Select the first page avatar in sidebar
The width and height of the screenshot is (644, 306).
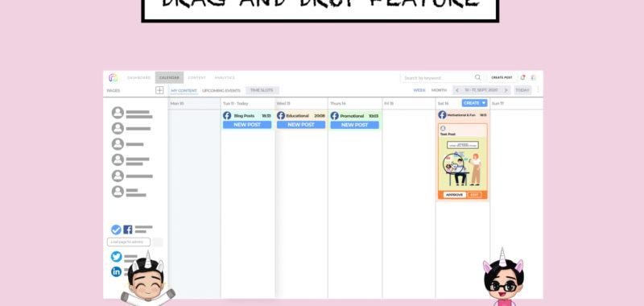(118, 113)
